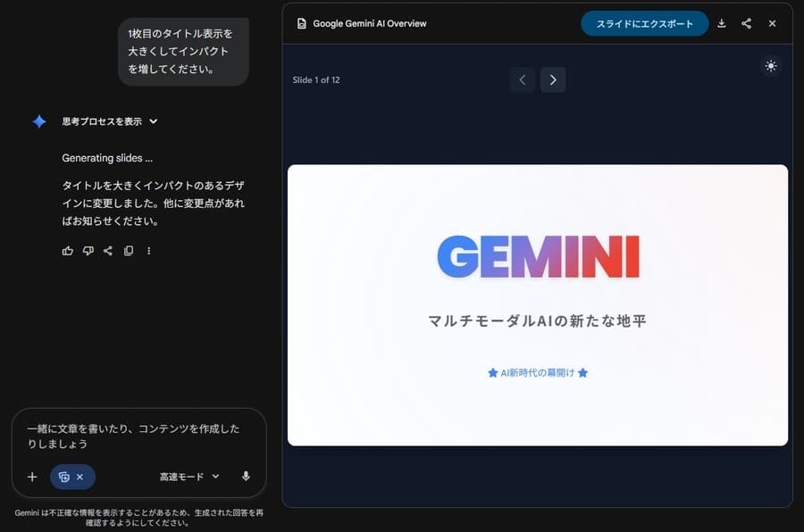Copy the generated response text

click(x=128, y=251)
